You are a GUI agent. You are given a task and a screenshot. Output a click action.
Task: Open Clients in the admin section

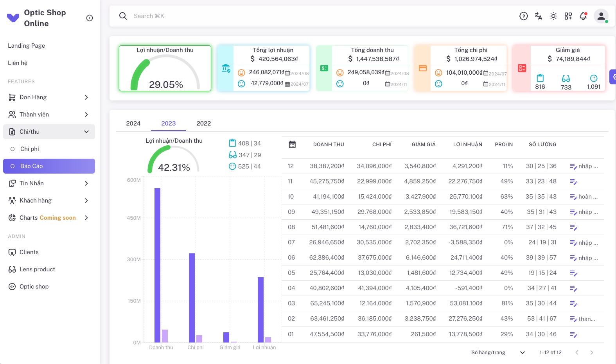pyautogui.click(x=49, y=252)
